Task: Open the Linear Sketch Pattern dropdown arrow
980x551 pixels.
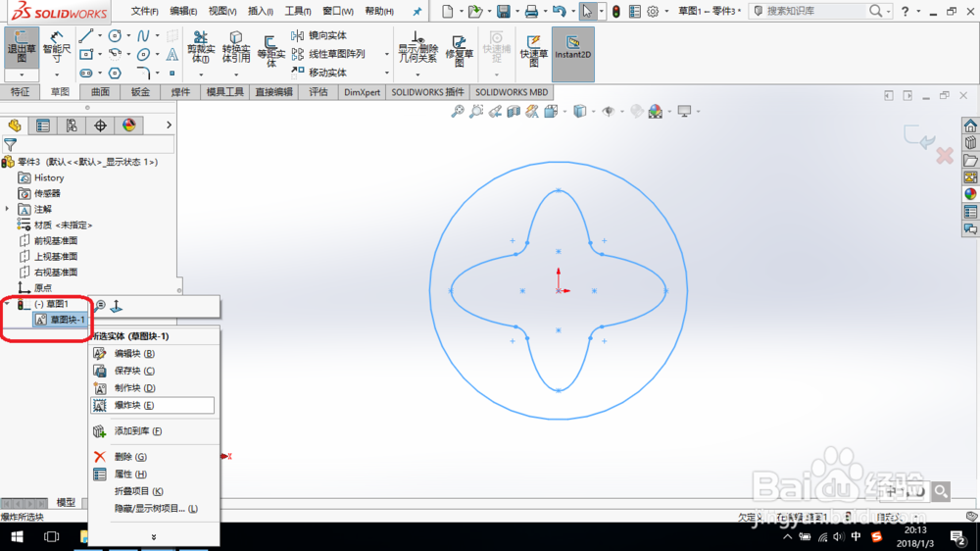Action: point(386,54)
